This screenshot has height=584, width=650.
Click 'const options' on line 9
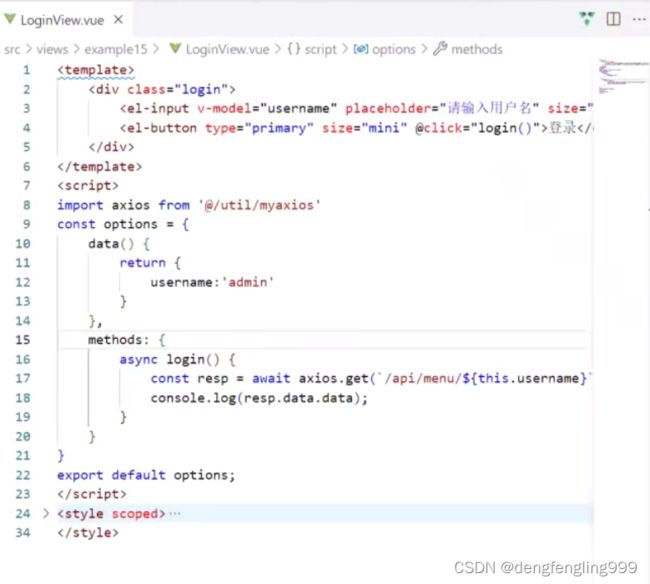coord(107,224)
